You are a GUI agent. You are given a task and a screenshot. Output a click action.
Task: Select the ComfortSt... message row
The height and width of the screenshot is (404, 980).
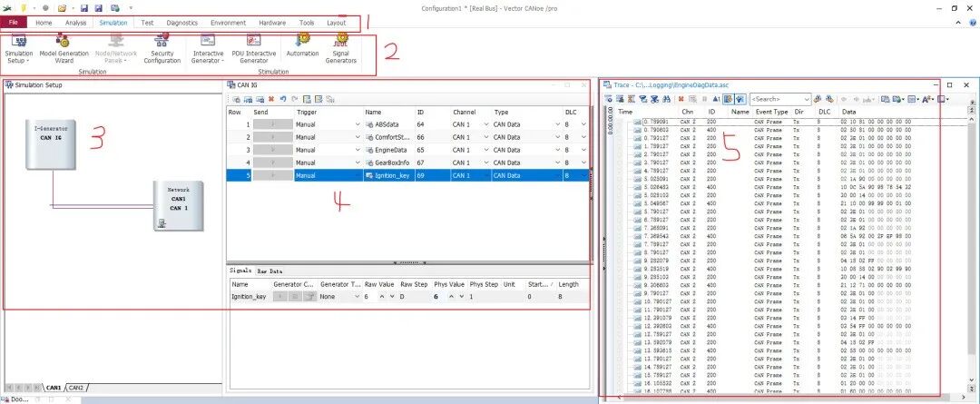tap(386, 136)
